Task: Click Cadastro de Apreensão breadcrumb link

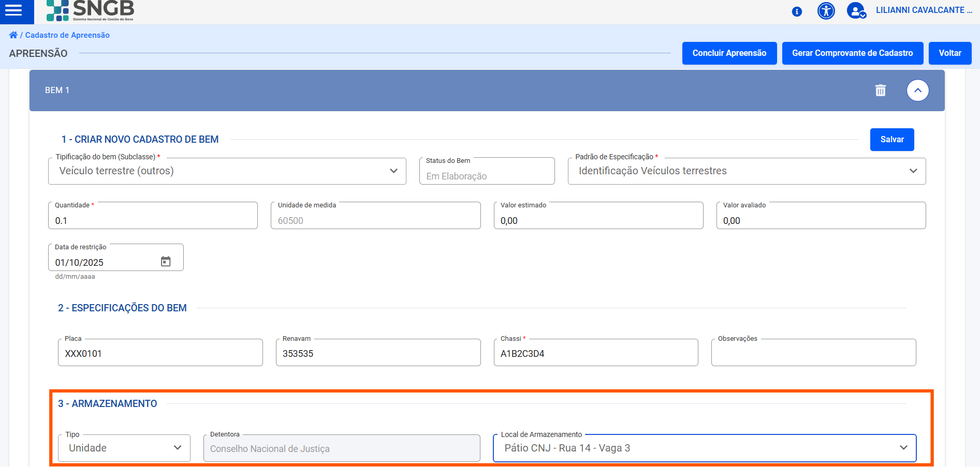Action: [x=67, y=35]
